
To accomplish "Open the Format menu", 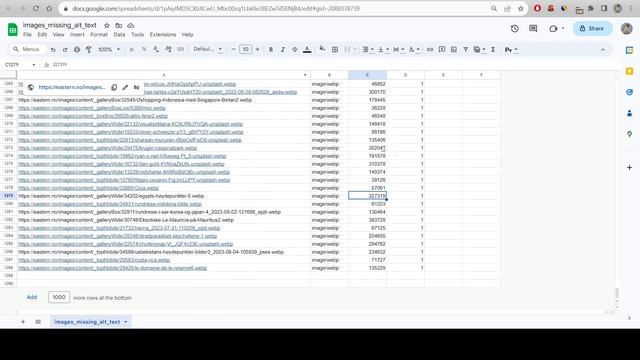I will (x=99, y=35).
